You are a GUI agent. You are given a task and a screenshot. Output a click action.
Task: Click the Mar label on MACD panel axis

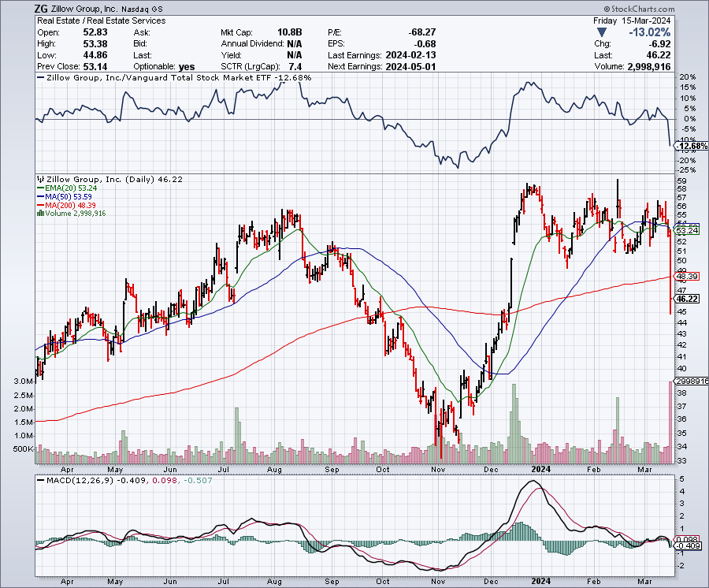tap(644, 582)
